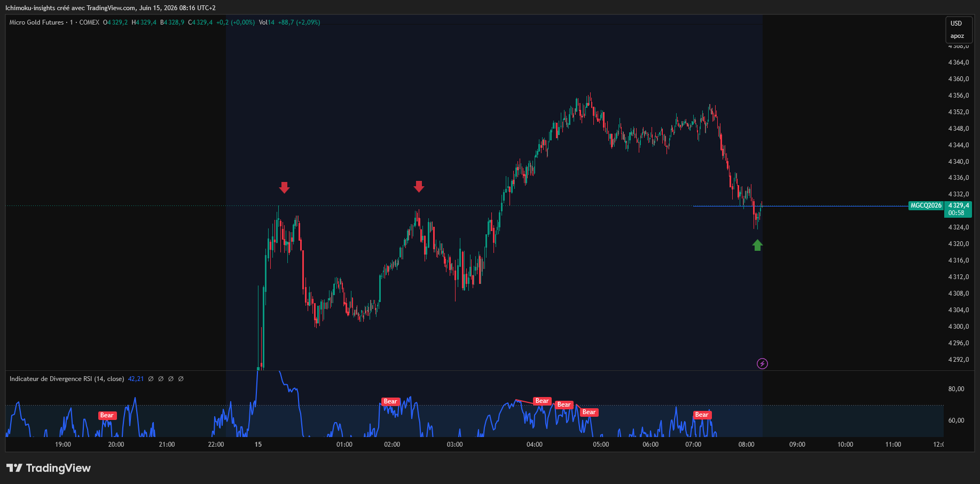Click the Bear label near 20:00
This screenshot has height=484, width=980.
click(107, 416)
